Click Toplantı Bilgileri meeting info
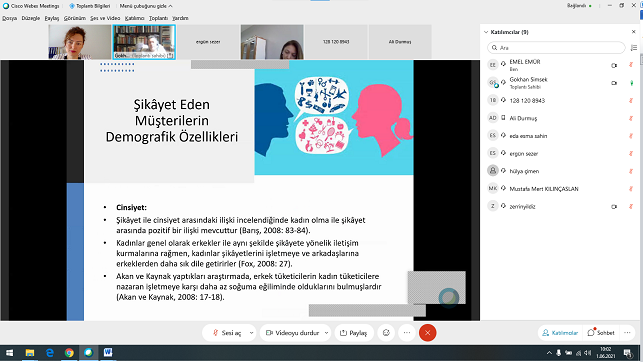Viewport: 643px width, 362px height. [90, 6]
